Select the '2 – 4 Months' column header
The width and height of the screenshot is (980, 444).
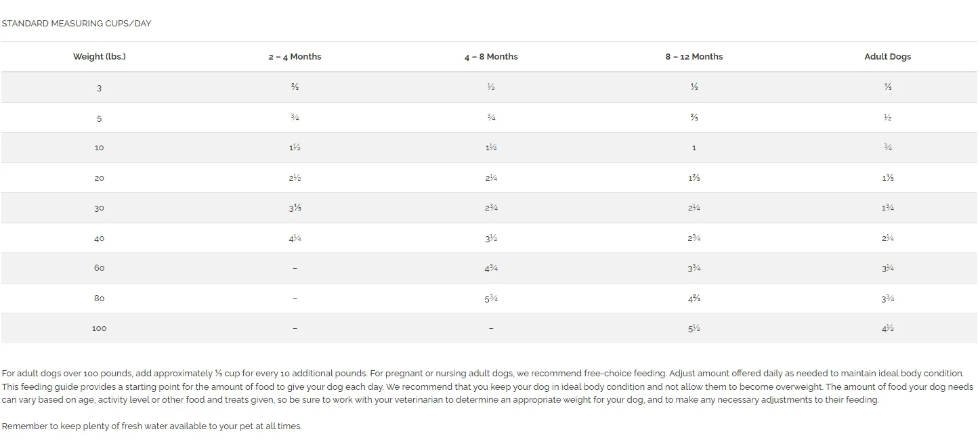pos(295,57)
